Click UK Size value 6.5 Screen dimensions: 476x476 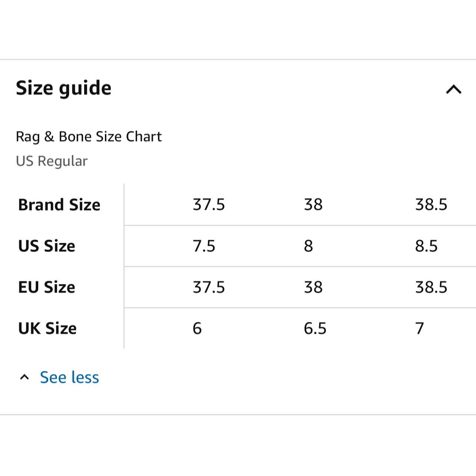tap(315, 328)
